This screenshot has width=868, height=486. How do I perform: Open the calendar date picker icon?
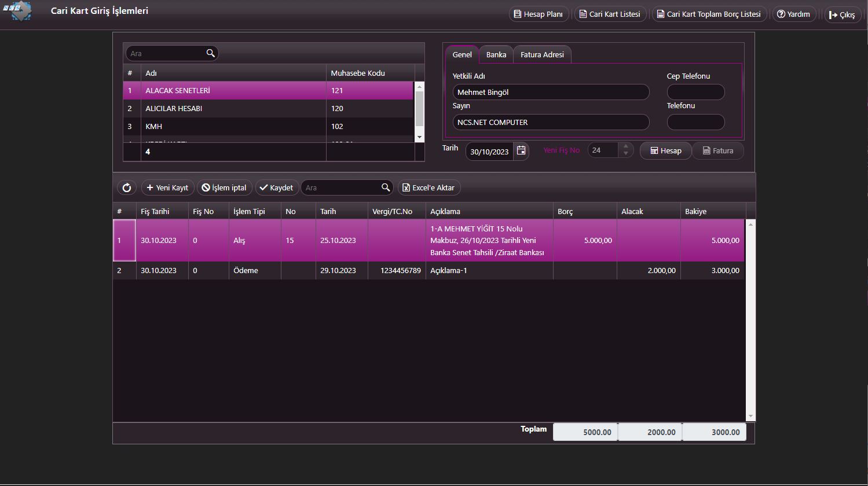pyautogui.click(x=521, y=151)
